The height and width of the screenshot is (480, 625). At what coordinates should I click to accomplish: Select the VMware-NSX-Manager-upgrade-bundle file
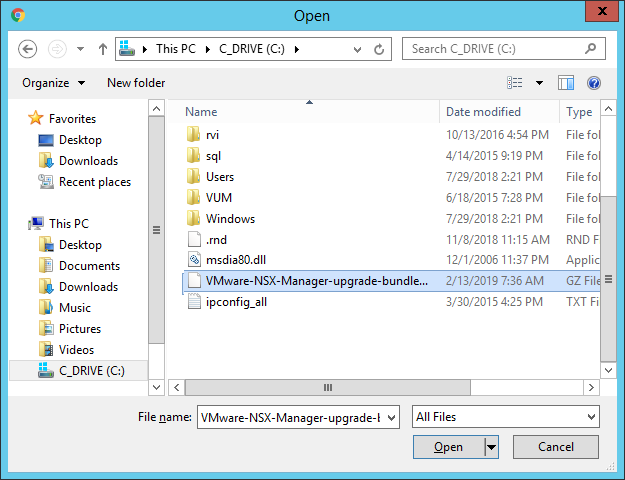coord(391,281)
